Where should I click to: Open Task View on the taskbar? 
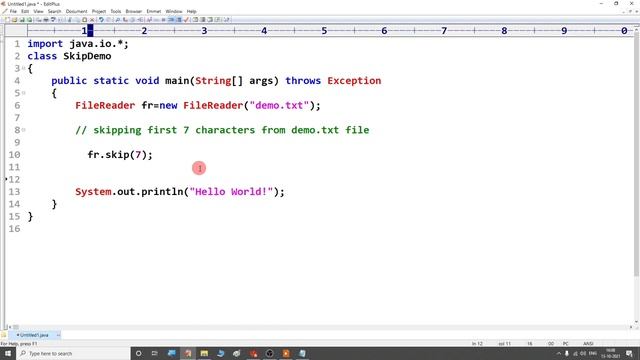click(155, 353)
